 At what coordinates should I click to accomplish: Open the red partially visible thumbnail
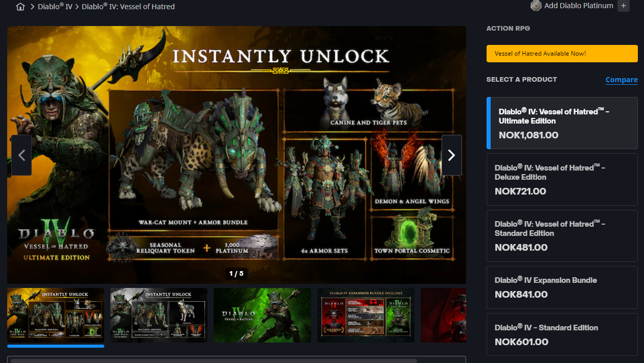coord(444,316)
